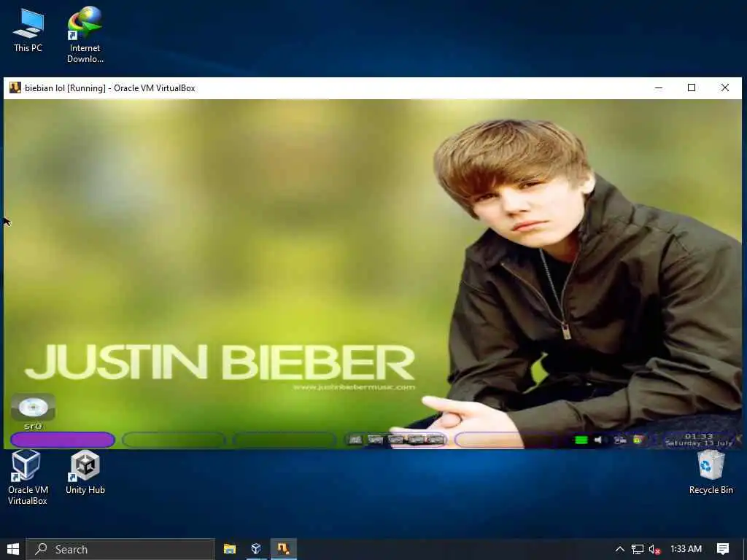
Task: Open the Internet Download Manager shortcut
Action: 85,34
